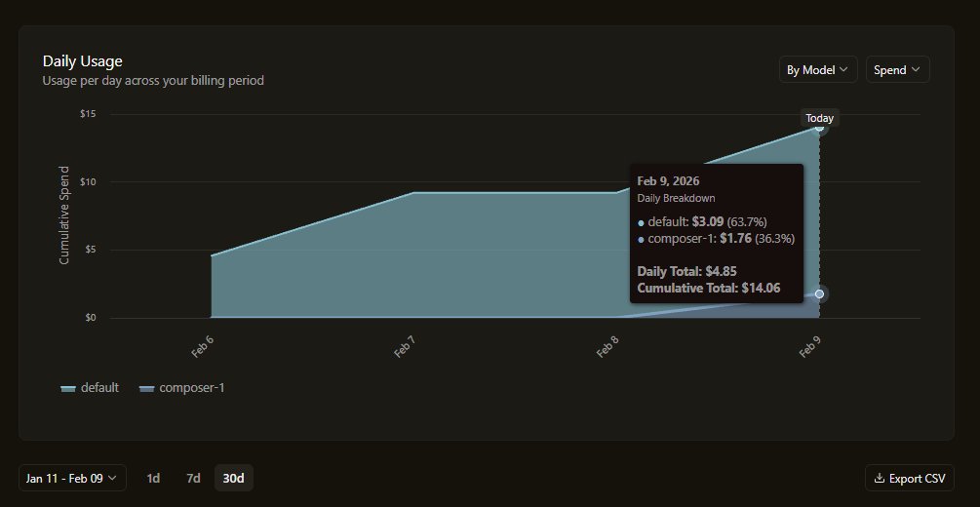Click the Feb 7 axis label
The width and height of the screenshot is (980, 507).
point(405,347)
